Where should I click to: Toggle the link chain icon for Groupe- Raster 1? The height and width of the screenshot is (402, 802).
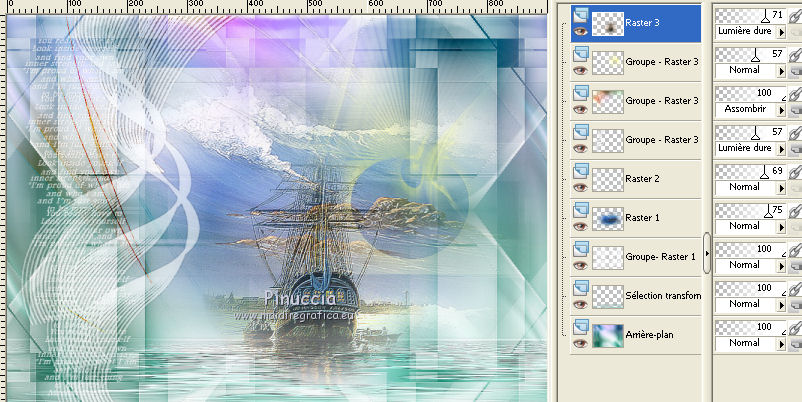point(794,250)
